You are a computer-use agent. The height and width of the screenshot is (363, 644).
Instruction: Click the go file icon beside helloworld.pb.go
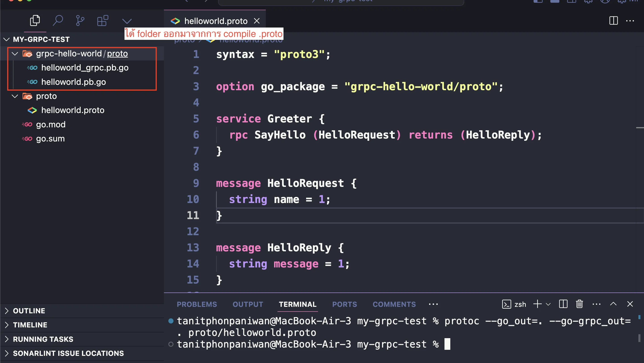click(x=32, y=82)
